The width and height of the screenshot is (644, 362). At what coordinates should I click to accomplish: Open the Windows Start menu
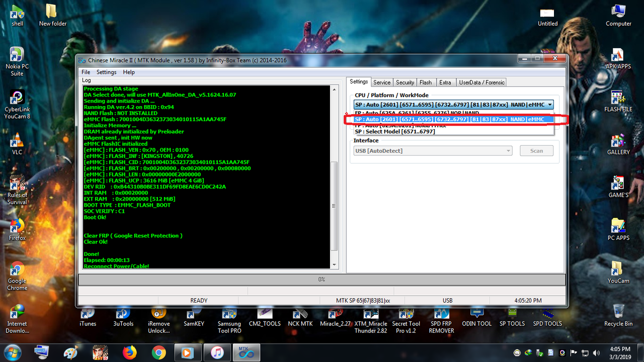click(14, 352)
